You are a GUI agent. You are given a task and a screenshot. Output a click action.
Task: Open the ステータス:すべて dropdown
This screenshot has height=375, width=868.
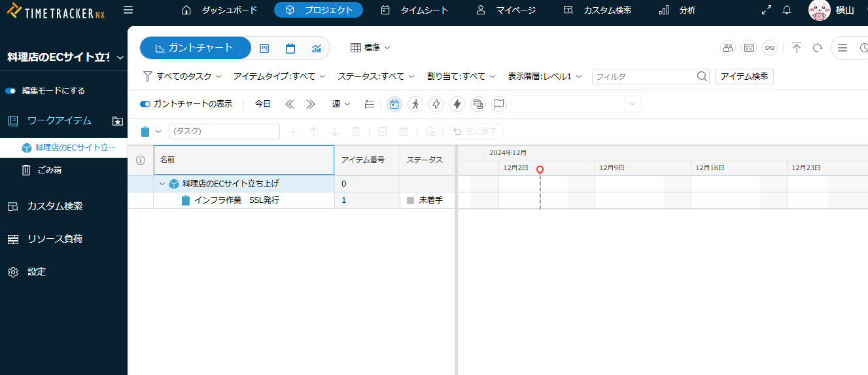point(376,77)
